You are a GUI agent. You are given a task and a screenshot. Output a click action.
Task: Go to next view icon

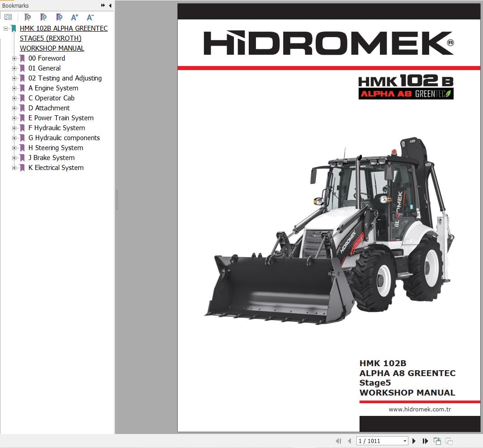click(x=449, y=441)
